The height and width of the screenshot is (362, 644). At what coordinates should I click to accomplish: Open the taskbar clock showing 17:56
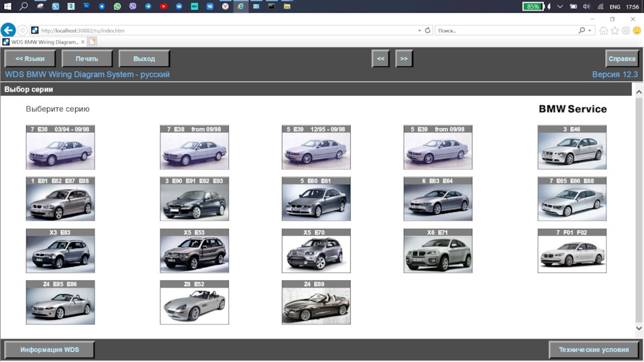[633, 7]
